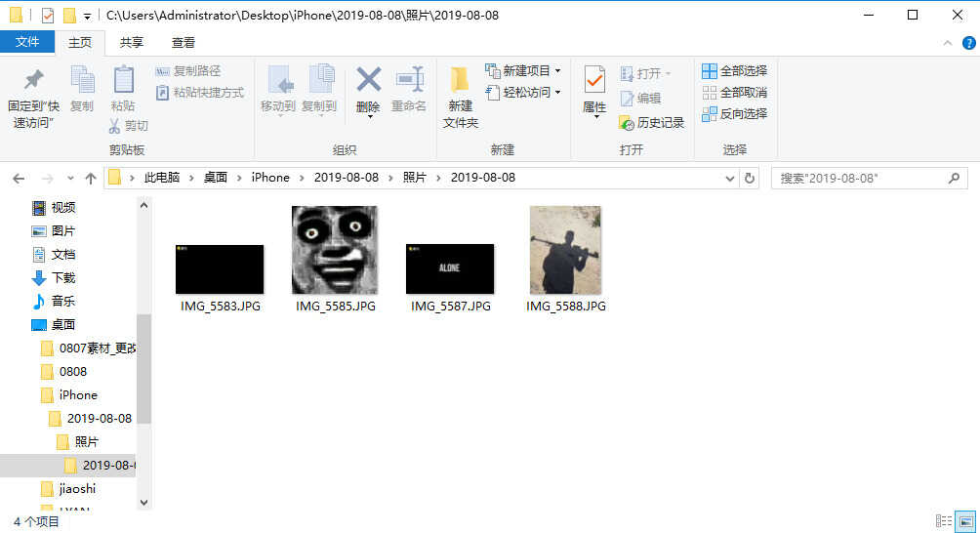Go forward with the right arrow
Image resolution: width=980 pixels, height=533 pixels.
[48, 179]
